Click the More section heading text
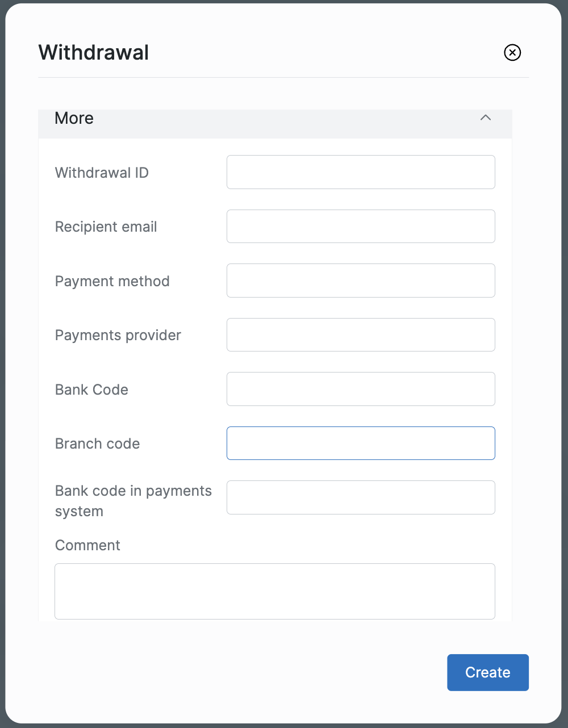Screen dimensions: 568x728 point(74,118)
